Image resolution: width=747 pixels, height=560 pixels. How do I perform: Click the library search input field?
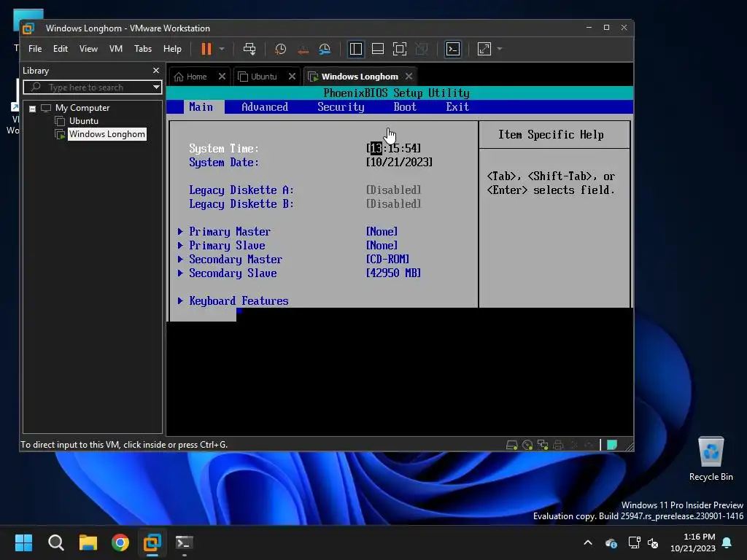(88, 87)
